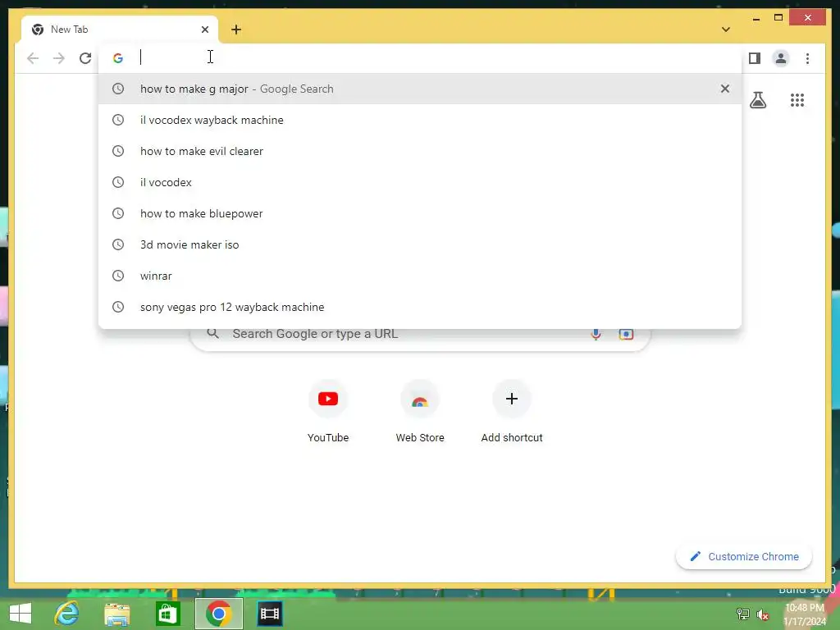Image resolution: width=840 pixels, height=630 pixels.
Task: Open a new tab with the plus button
Action: point(236,30)
